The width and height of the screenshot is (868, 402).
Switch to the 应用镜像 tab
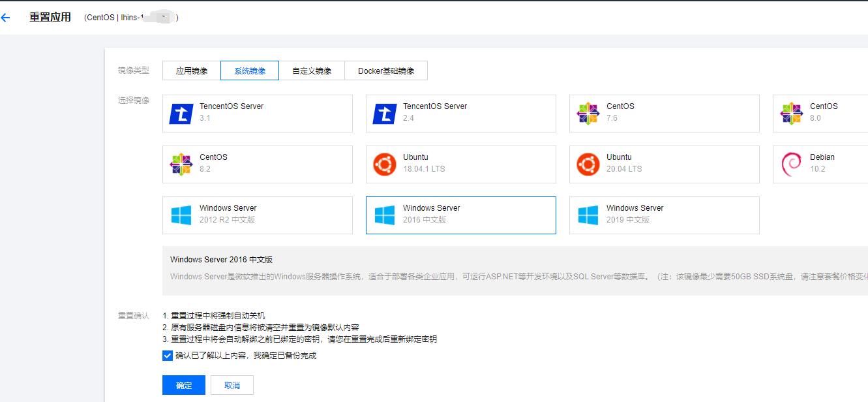tap(192, 70)
